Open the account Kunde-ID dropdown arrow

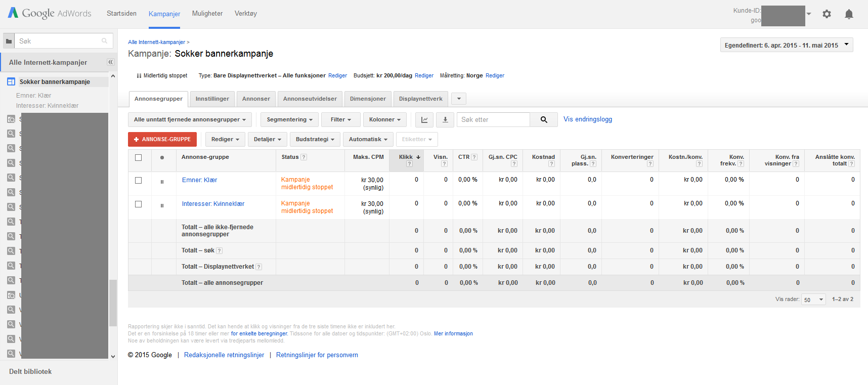point(809,14)
